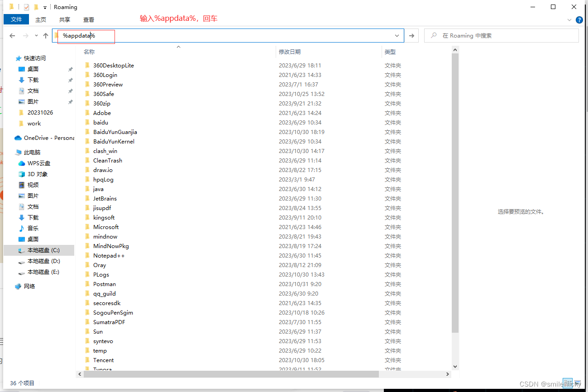Image resolution: width=588 pixels, height=392 pixels.
Task: Click the up-one-level arrow
Action: click(x=46, y=36)
